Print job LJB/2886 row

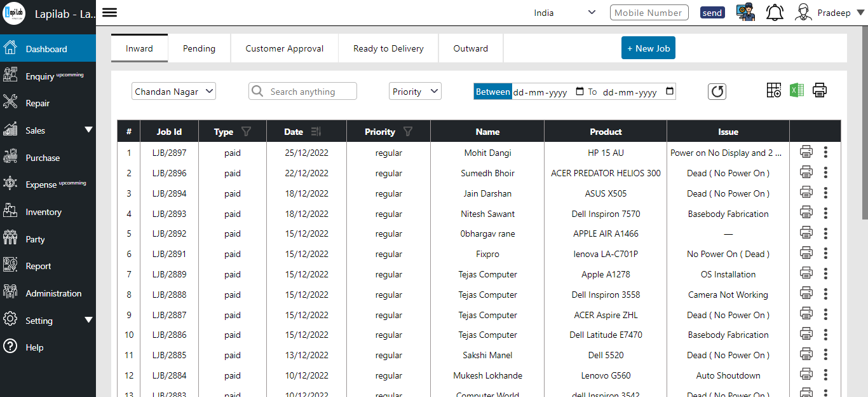tap(806, 334)
